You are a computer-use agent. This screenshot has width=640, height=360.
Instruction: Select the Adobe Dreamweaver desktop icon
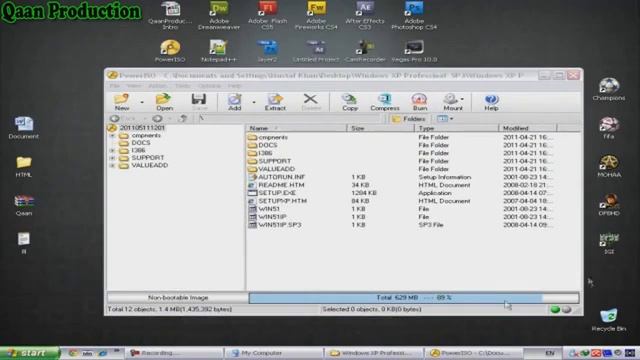click(219, 16)
